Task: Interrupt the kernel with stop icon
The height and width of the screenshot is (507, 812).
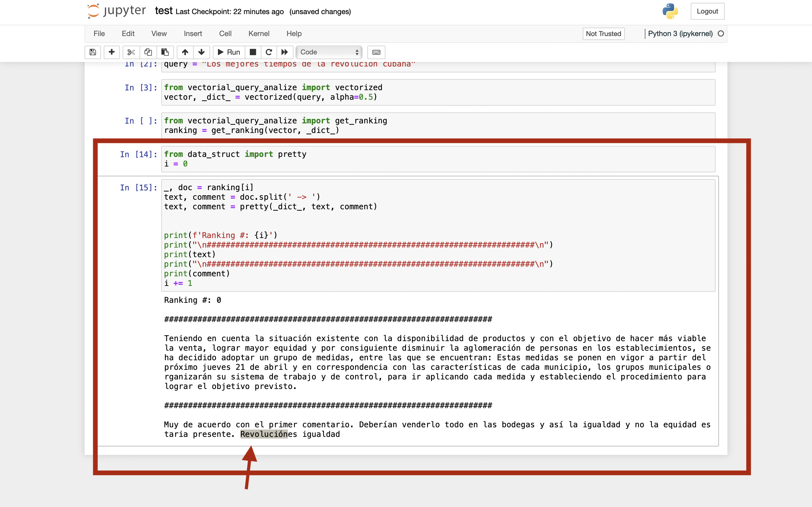Action: pos(253,52)
